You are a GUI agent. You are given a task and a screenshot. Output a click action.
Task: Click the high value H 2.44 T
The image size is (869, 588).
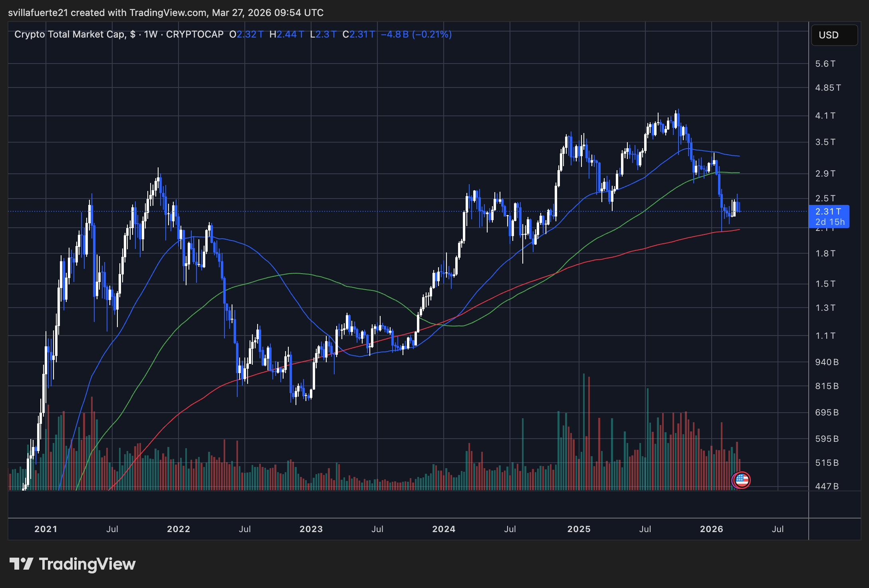tap(286, 34)
